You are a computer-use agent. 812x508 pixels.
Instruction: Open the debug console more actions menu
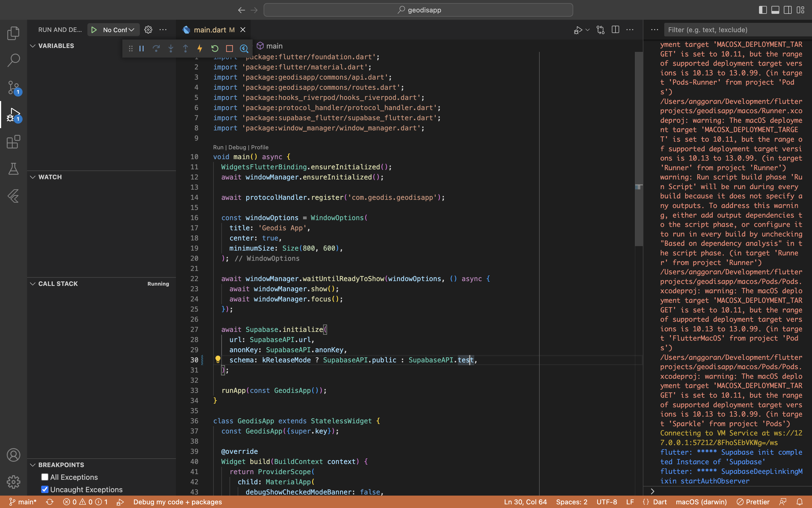[655, 30]
